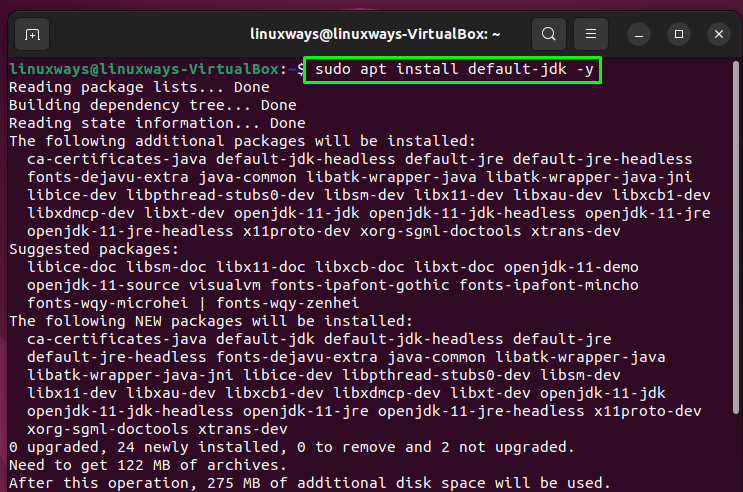Click the text libxcb-doc
Image resolution: width=743 pixels, height=492 pixels.
coord(360,267)
